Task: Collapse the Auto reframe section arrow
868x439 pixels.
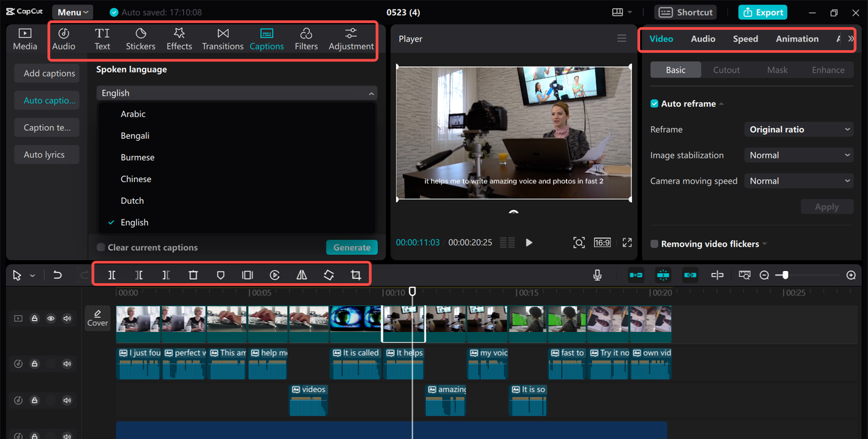Action: 722,104
